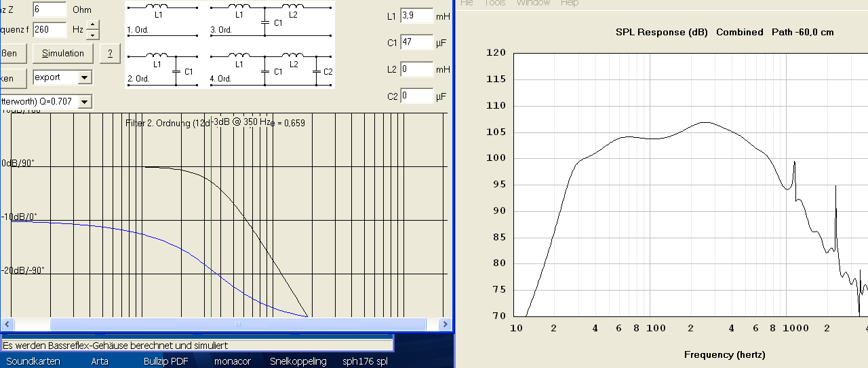Image resolution: width=868 pixels, height=368 pixels.
Task: Click the left arrow of the horizontal scrollbar
Action: [7, 324]
